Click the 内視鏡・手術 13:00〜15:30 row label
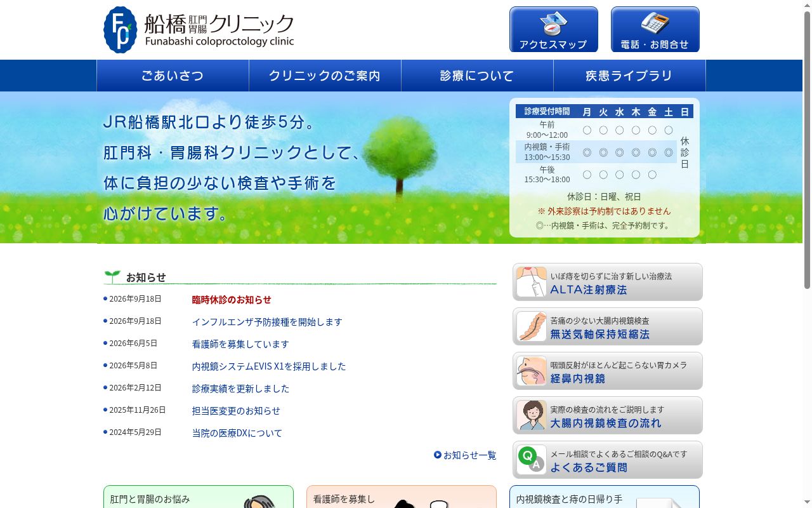This screenshot has width=812, height=508. coord(547,152)
